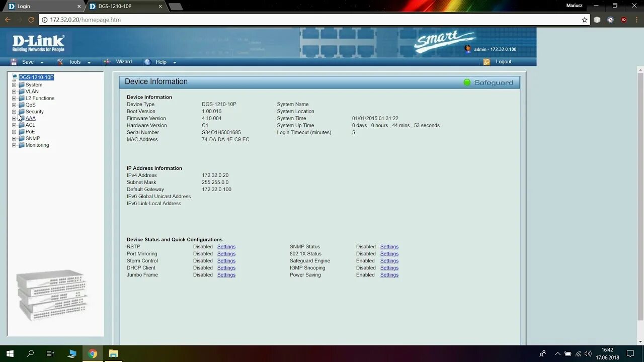Open RSTP Settings link
The height and width of the screenshot is (362, 644).
[226, 247]
